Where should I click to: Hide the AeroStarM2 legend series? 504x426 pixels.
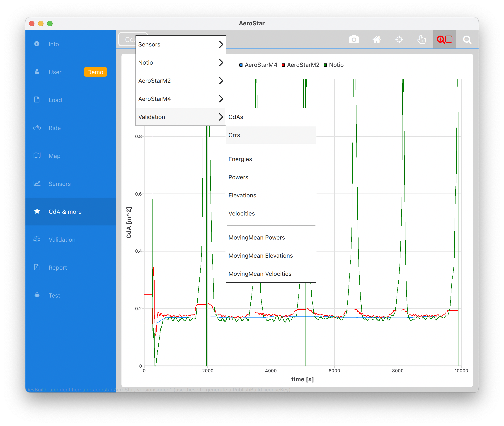click(303, 65)
